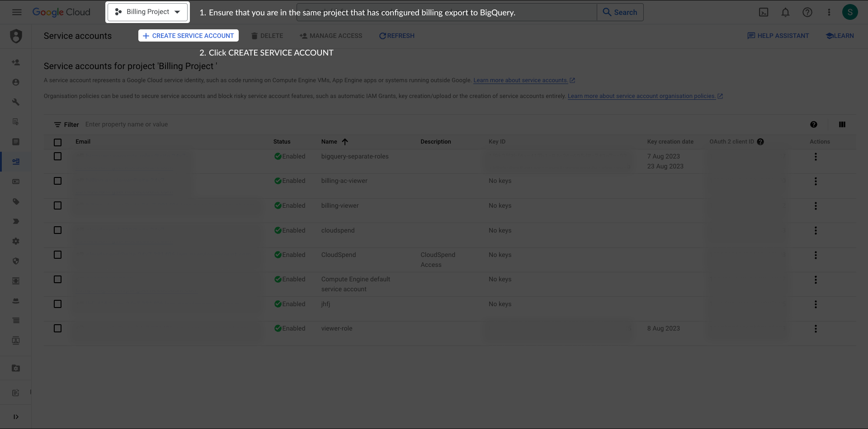868x429 pixels.
Task: View notifications in the top bar
Action: point(785,12)
